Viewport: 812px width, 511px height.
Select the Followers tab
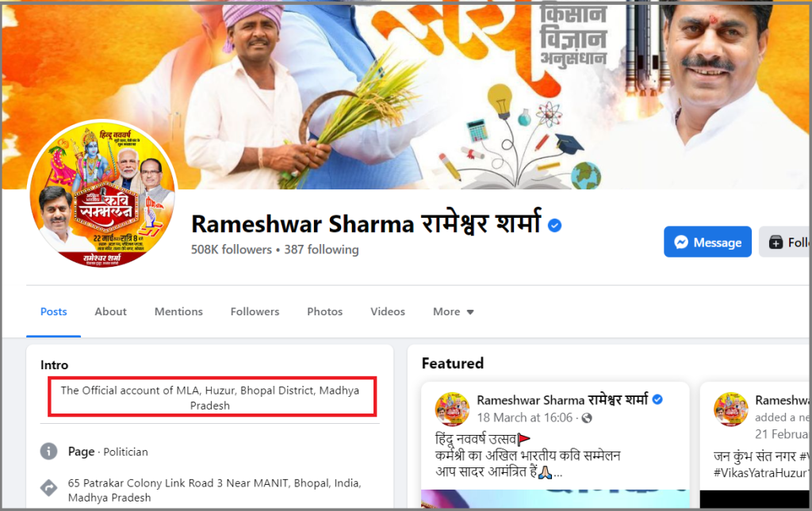coord(255,311)
